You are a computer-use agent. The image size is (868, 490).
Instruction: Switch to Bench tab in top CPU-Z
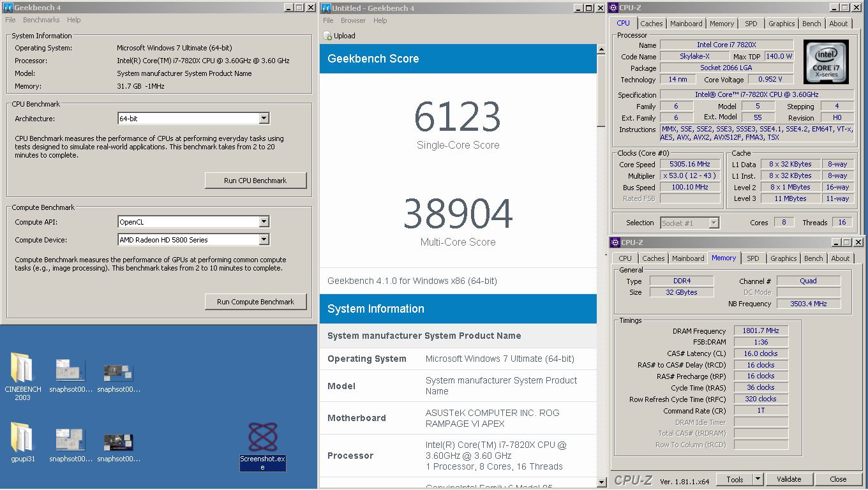pos(812,24)
